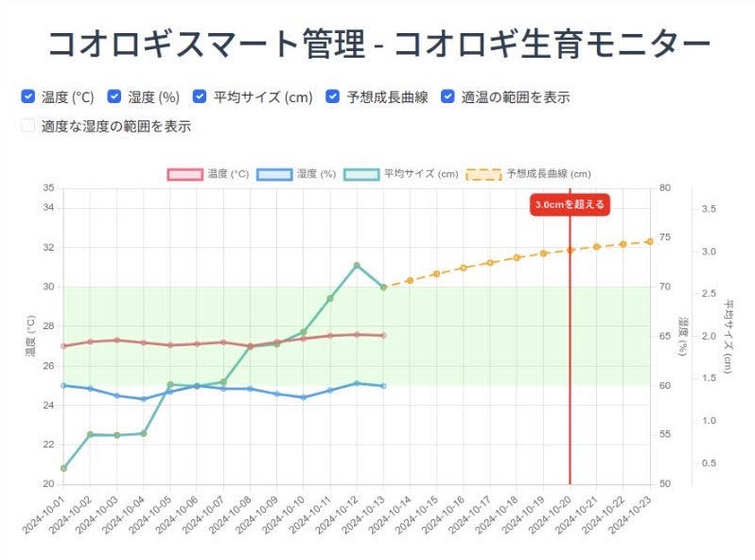Viewport: 755px width, 560px height.
Task: Click the 平均サイズ peak point on 2024-10-12
Action: point(357,265)
